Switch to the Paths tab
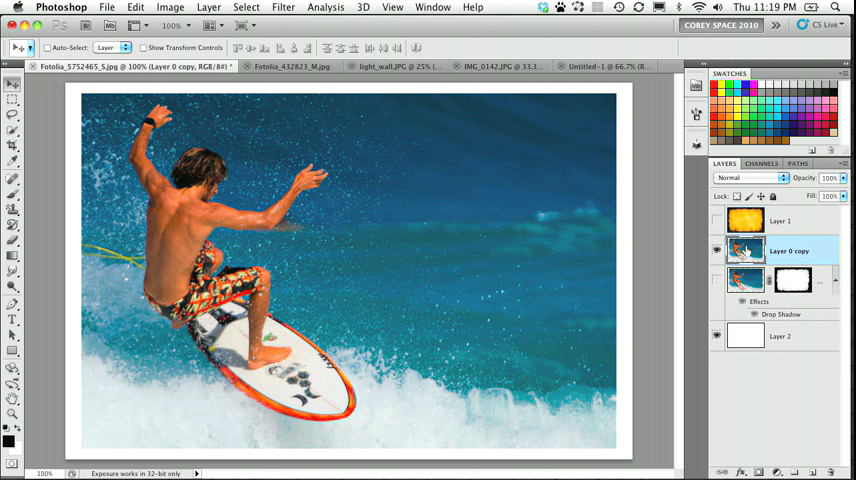This screenshot has width=856, height=480. pyautogui.click(x=798, y=164)
